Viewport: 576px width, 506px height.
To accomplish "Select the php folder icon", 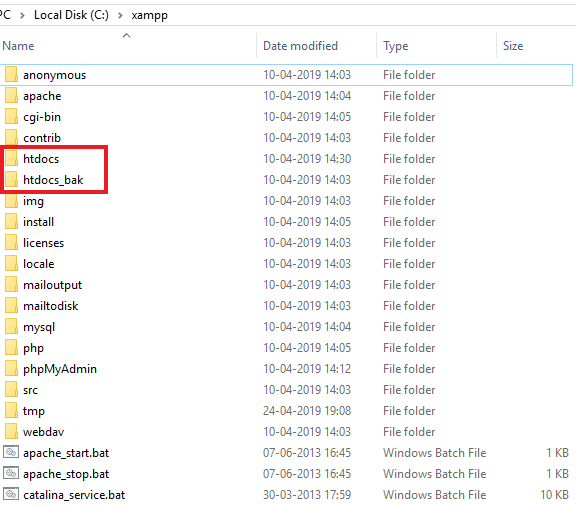I will point(11,347).
